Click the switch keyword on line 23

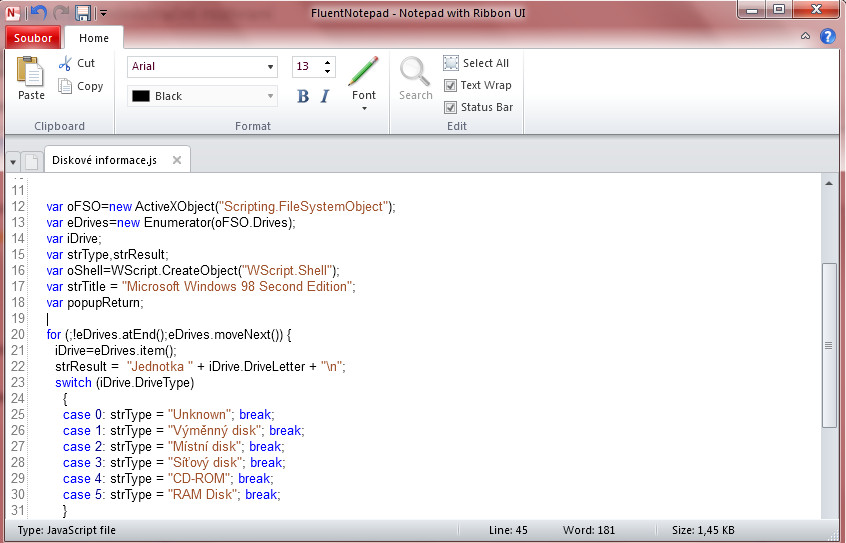(x=73, y=383)
